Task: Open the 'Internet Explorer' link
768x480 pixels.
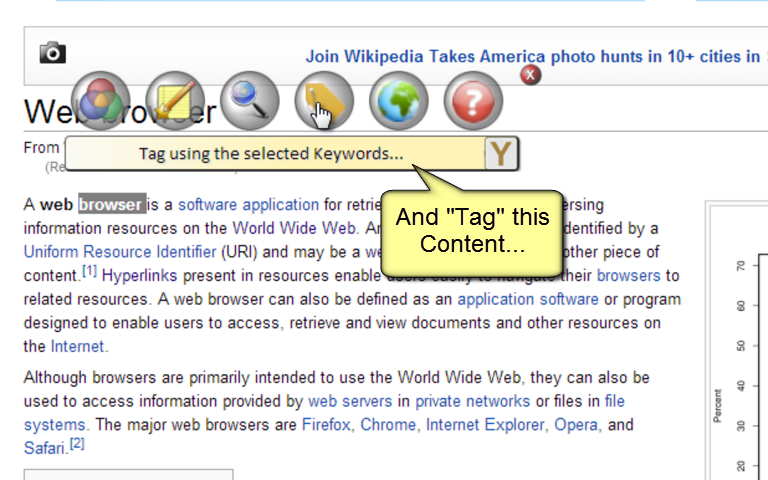Action: click(x=485, y=424)
